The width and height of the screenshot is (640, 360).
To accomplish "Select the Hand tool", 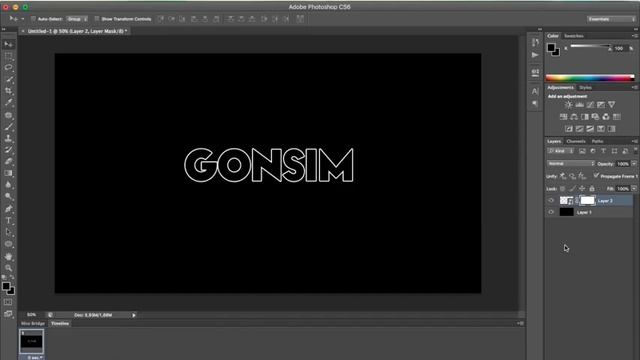I will 8,257.
